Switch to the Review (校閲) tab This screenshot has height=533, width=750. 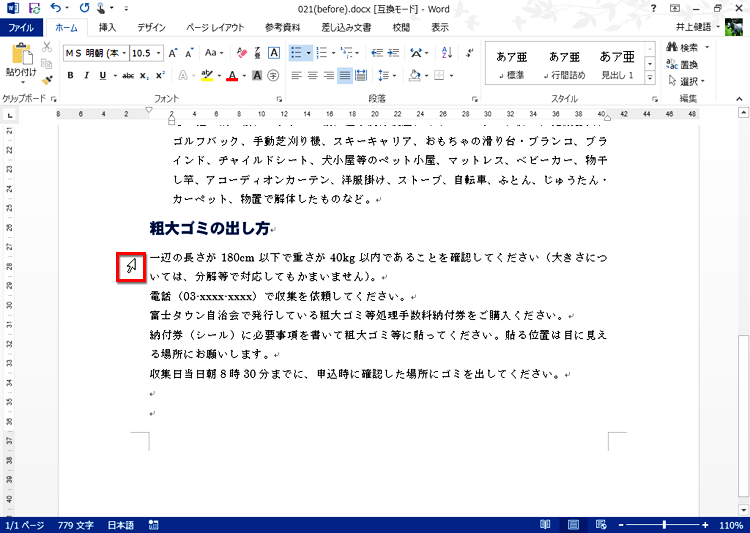[401, 27]
